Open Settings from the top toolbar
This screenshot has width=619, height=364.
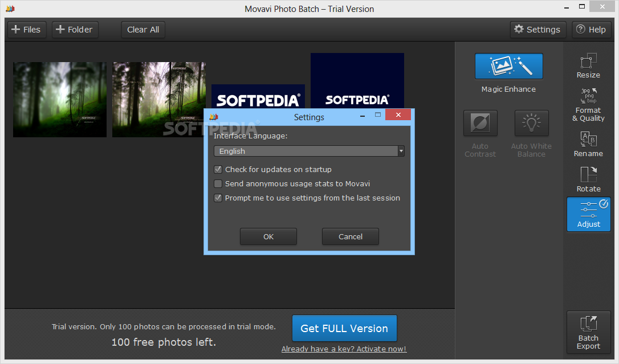click(537, 30)
